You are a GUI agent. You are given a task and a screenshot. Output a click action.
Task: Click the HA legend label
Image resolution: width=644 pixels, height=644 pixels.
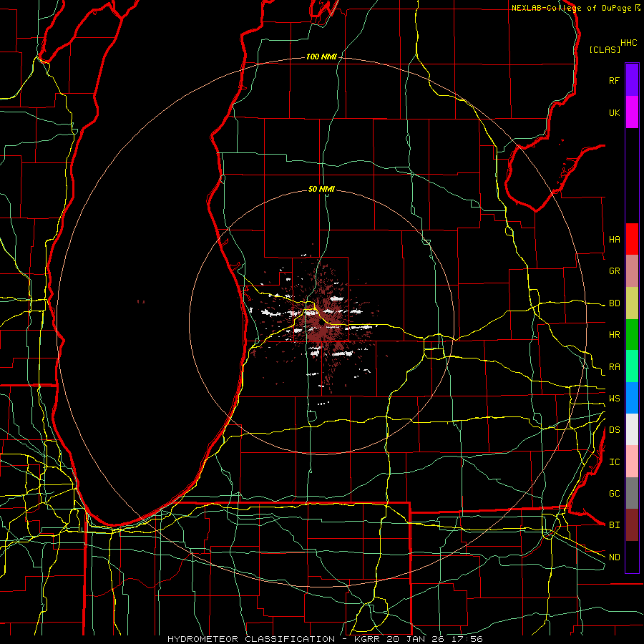coord(614,239)
